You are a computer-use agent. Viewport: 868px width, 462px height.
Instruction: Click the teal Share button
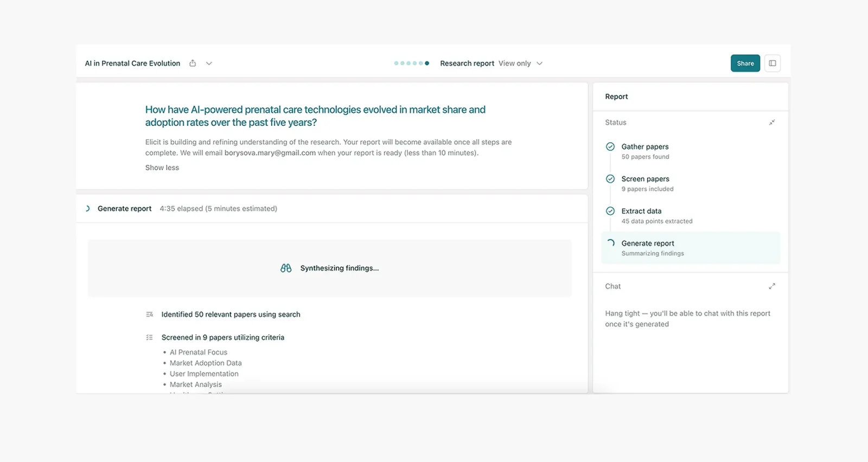745,63
